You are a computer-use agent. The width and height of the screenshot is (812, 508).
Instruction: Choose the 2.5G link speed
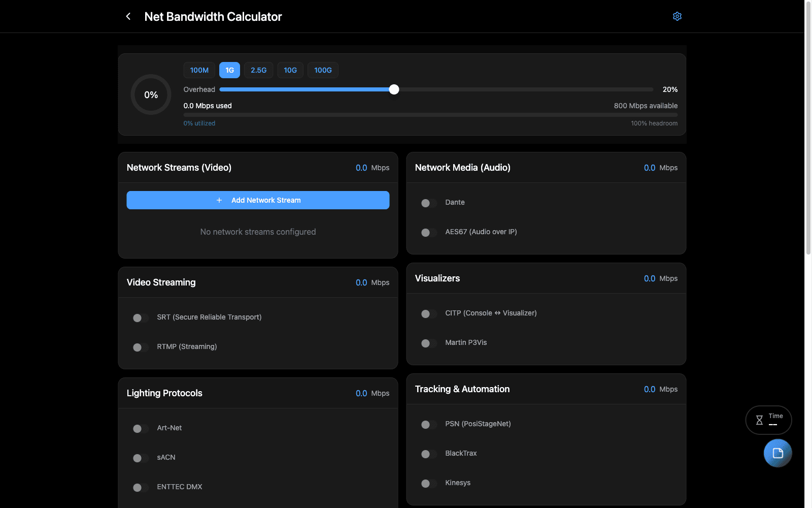259,70
